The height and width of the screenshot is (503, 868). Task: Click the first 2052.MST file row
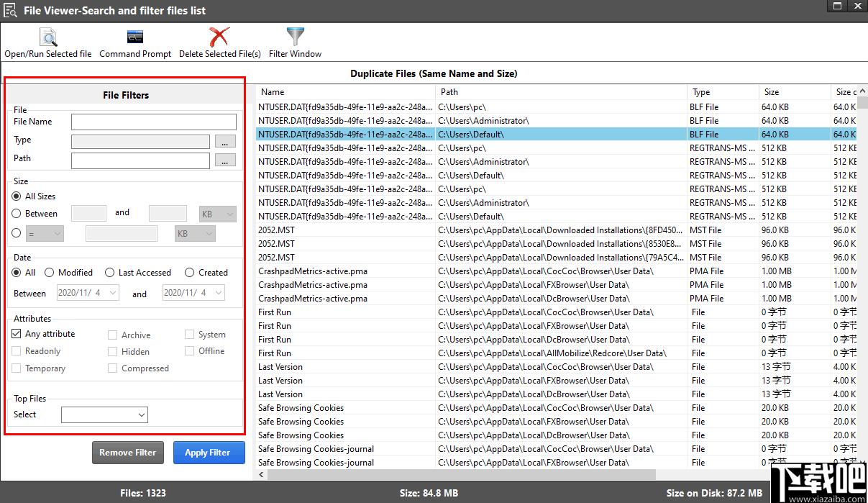(556, 230)
